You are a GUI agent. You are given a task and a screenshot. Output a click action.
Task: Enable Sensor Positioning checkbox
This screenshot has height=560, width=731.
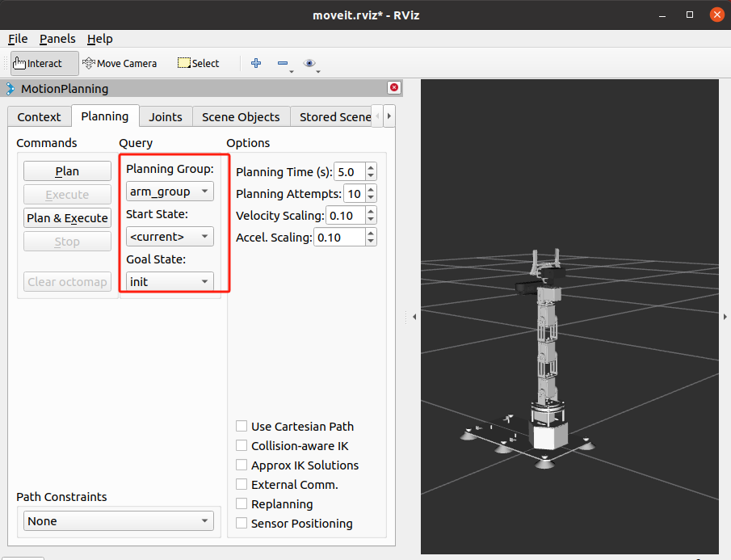pos(242,523)
